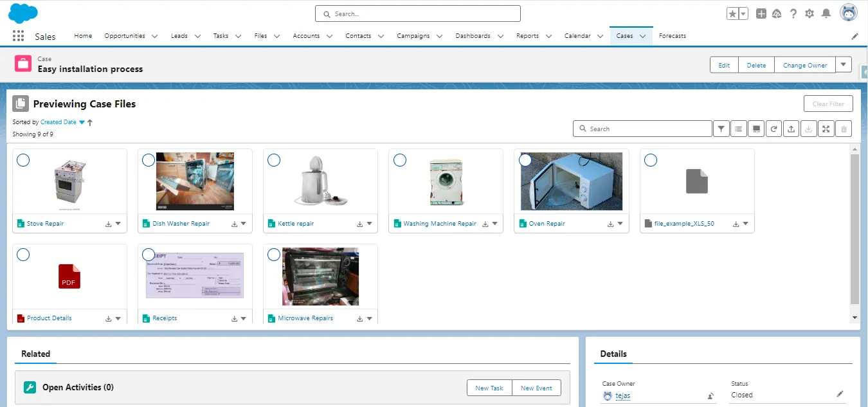Refresh the case files list
868x407 pixels.
pyautogui.click(x=773, y=129)
